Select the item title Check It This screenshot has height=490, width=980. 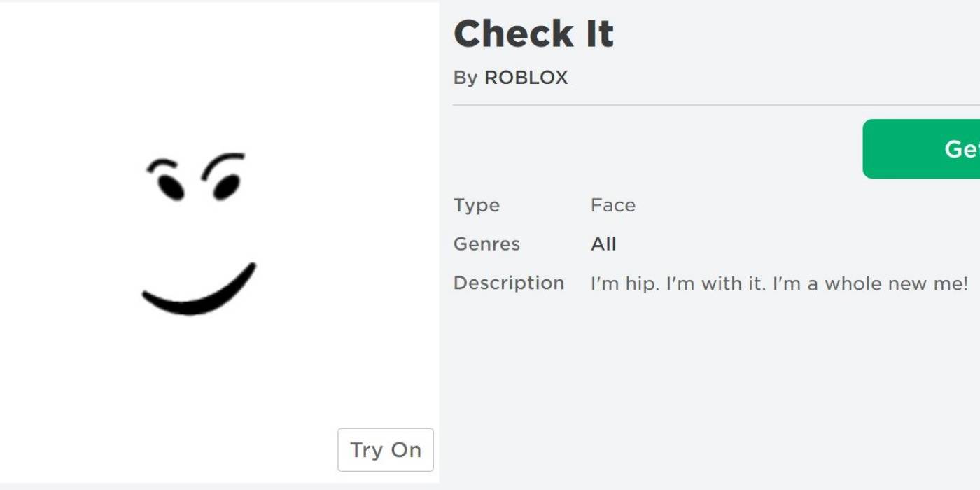click(534, 31)
